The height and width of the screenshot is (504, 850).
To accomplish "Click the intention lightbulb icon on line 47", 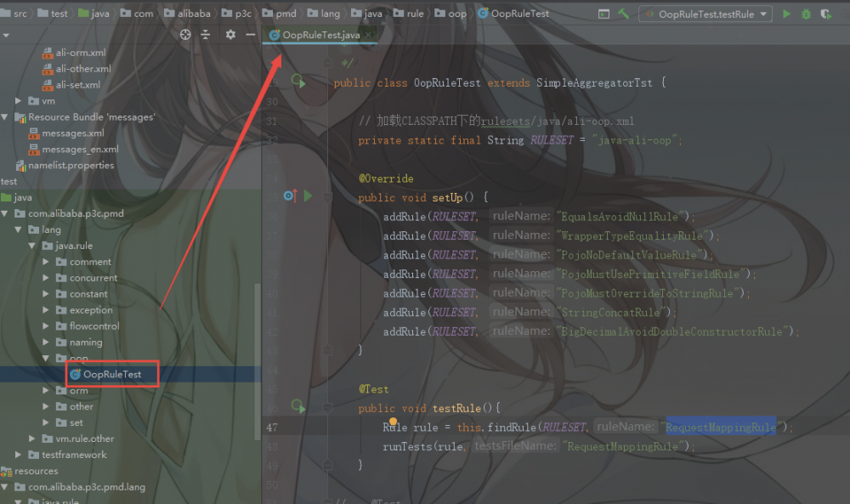I will 393,422.
